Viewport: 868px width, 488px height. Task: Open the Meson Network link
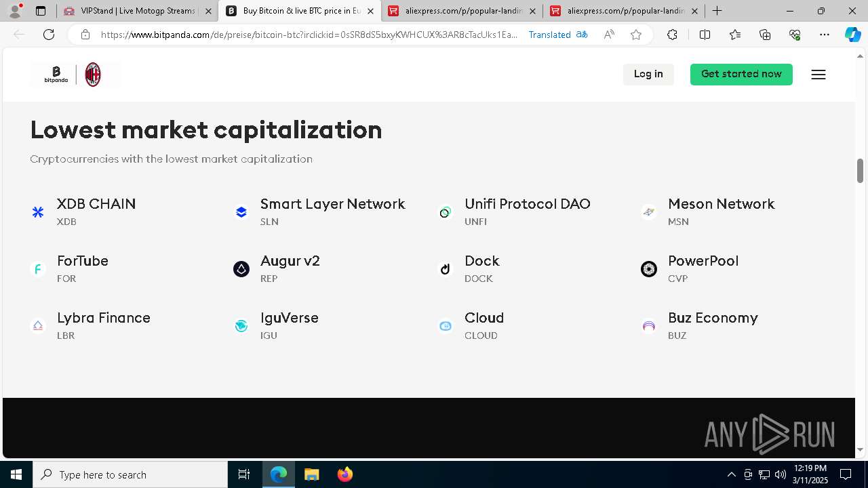pyautogui.click(x=721, y=204)
